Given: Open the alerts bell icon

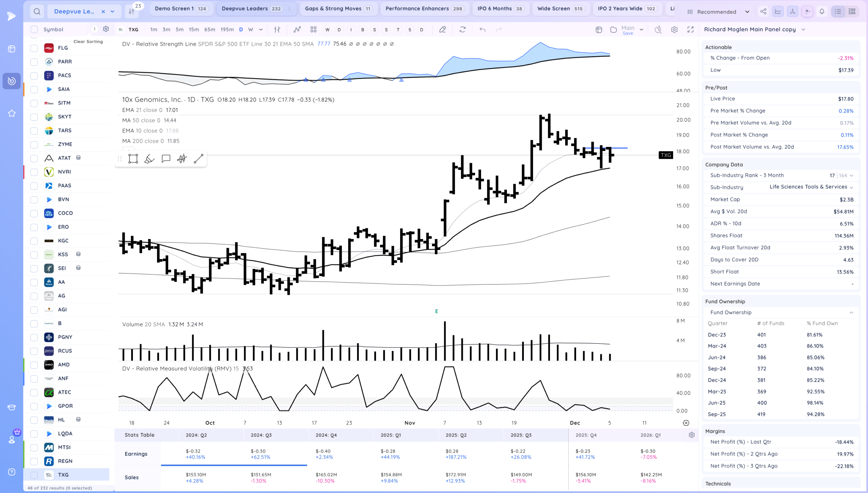Looking at the screenshot, I should click(822, 12).
